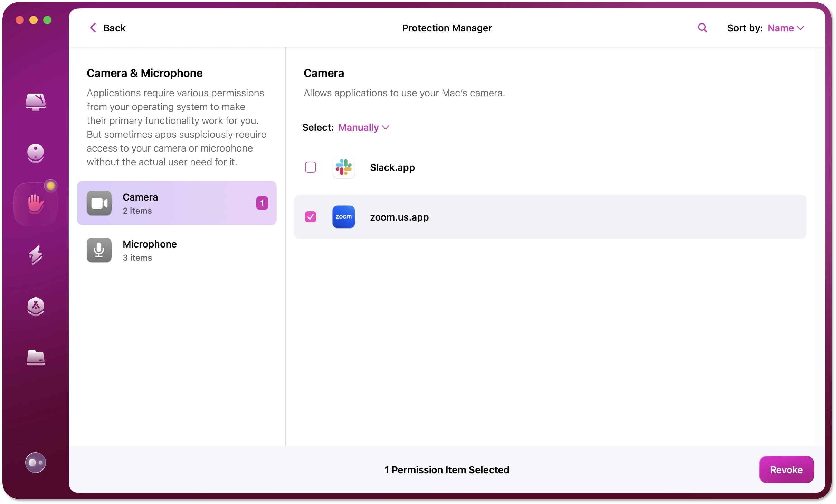Toggle the zoom.us.app camera checkbox
Viewport: 836px width, 504px height.
(311, 216)
